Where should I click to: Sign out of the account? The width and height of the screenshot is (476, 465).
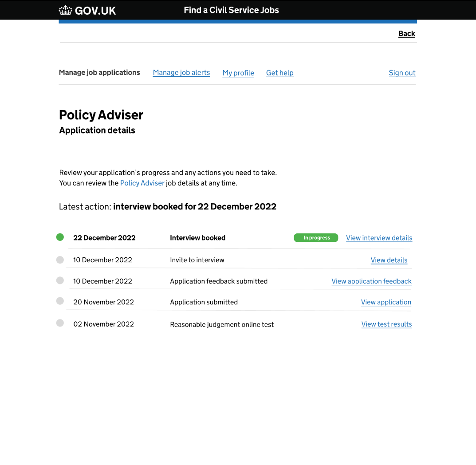click(402, 73)
